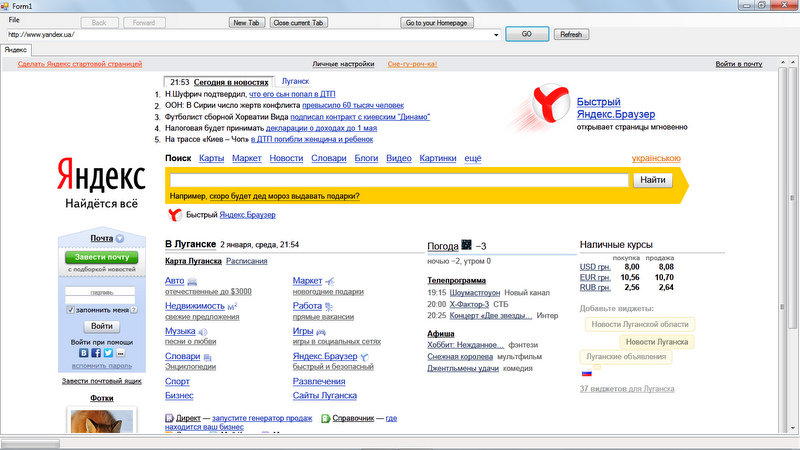Click the books icon next to Словари
The width and height of the screenshot is (800, 450).
point(208,357)
